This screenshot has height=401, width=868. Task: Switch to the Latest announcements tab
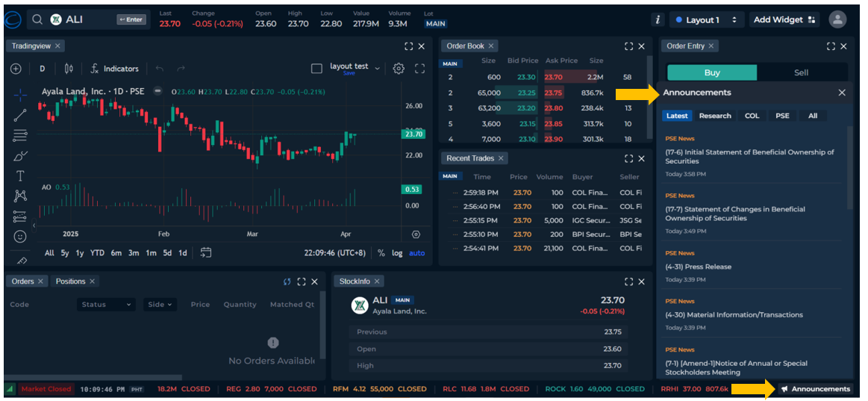pyautogui.click(x=677, y=116)
